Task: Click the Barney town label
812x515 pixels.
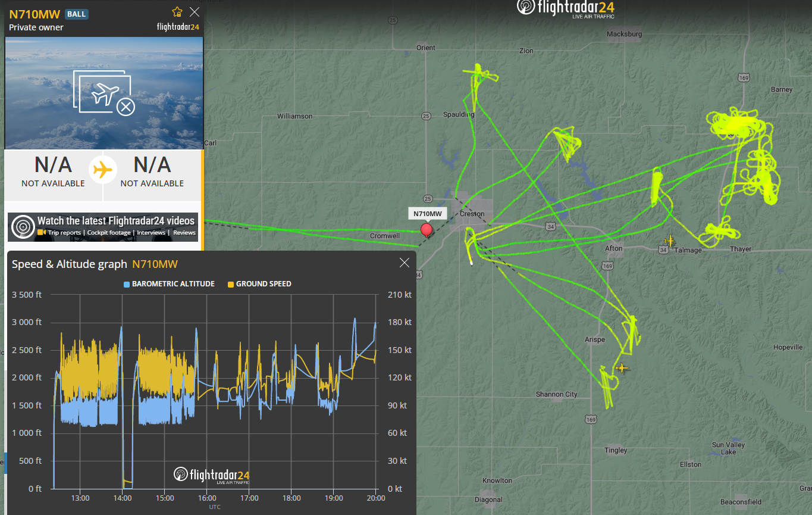Action: [782, 89]
